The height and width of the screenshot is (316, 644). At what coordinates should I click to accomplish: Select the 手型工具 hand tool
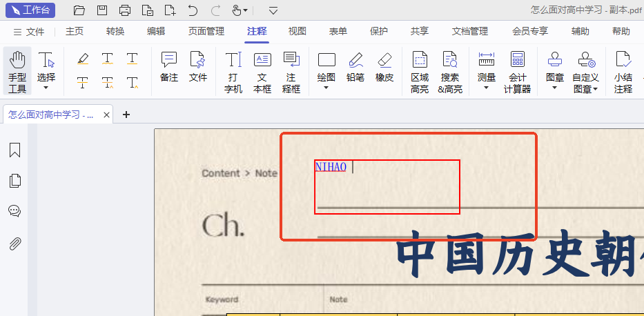(17, 71)
